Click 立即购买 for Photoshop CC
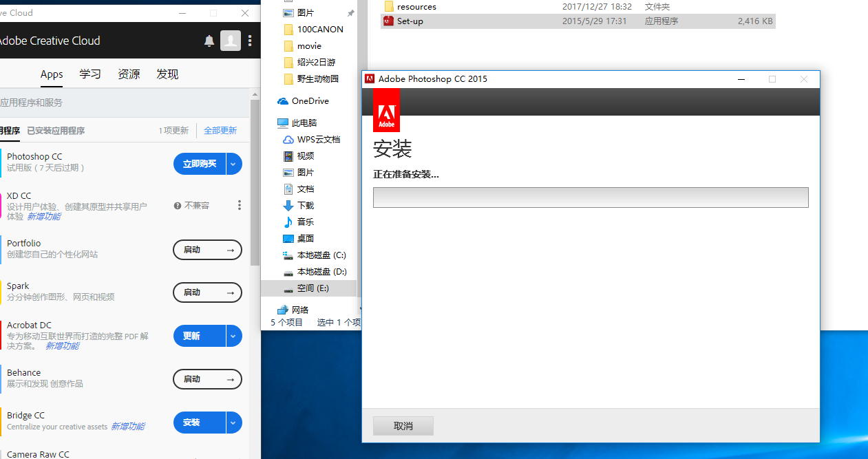 tap(200, 164)
